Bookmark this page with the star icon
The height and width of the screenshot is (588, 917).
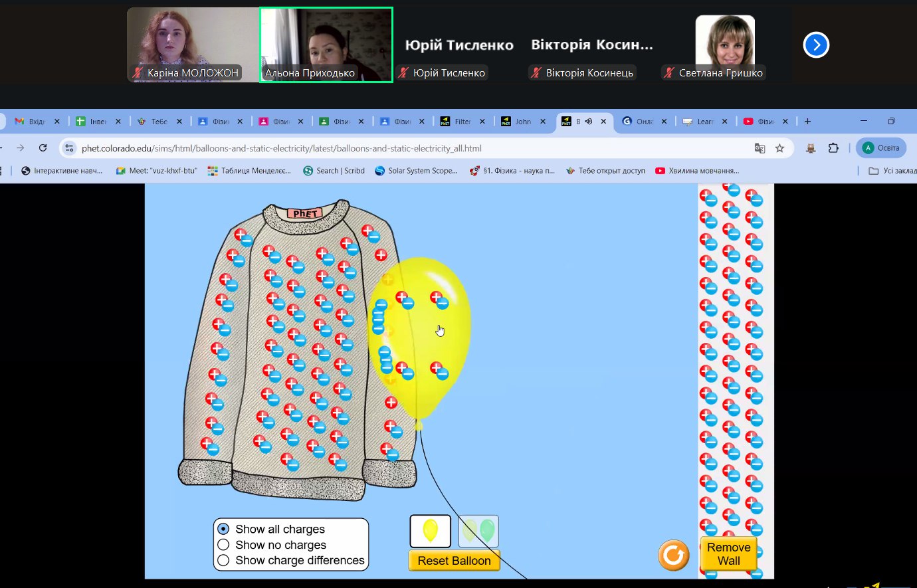pyautogui.click(x=779, y=148)
